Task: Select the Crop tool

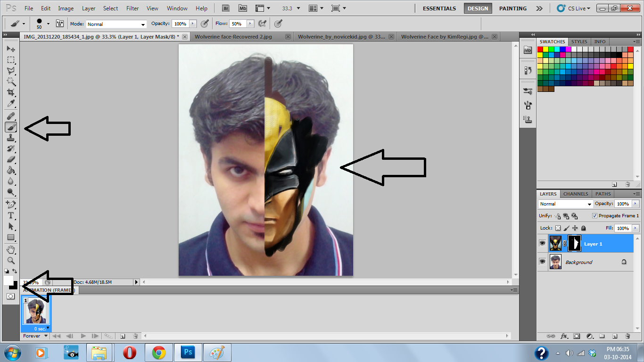Action: pyautogui.click(x=11, y=92)
